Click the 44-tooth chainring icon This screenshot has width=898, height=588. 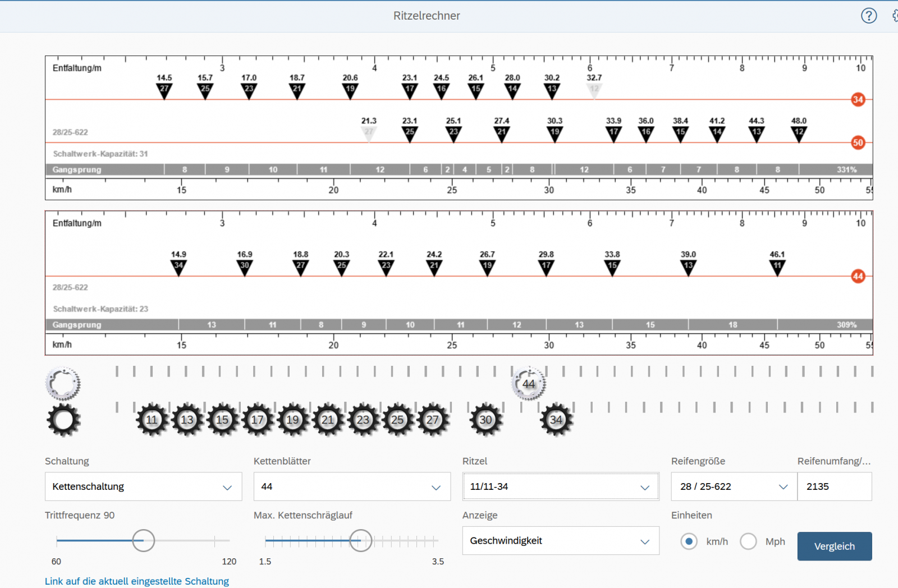[529, 384]
